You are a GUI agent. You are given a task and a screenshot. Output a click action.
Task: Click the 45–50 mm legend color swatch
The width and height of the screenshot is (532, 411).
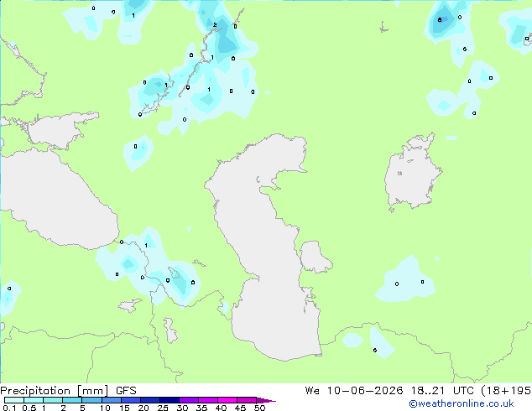click(x=247, y=400)
